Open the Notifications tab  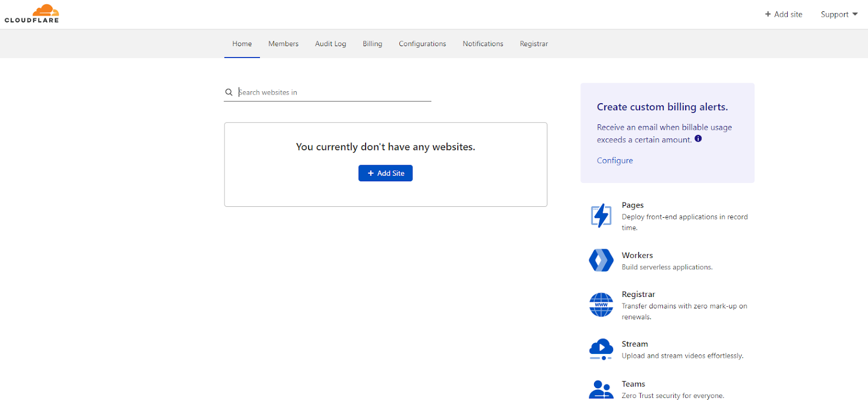click(x=483, y=43)
